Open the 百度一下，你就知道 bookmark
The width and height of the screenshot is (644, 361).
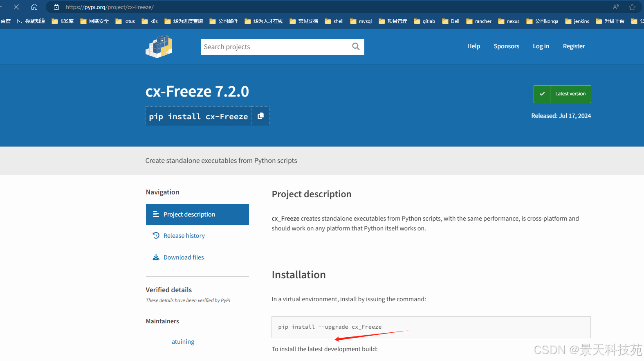23,21
